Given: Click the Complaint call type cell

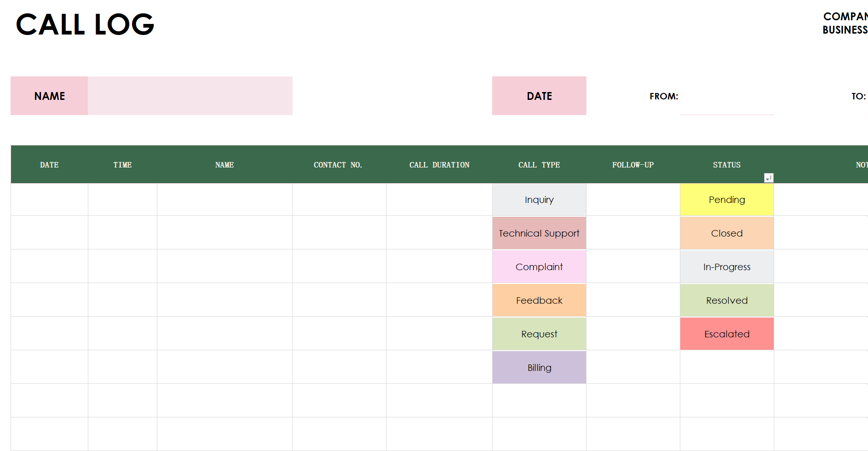Looking at the screenshot, I should [539, 266].
